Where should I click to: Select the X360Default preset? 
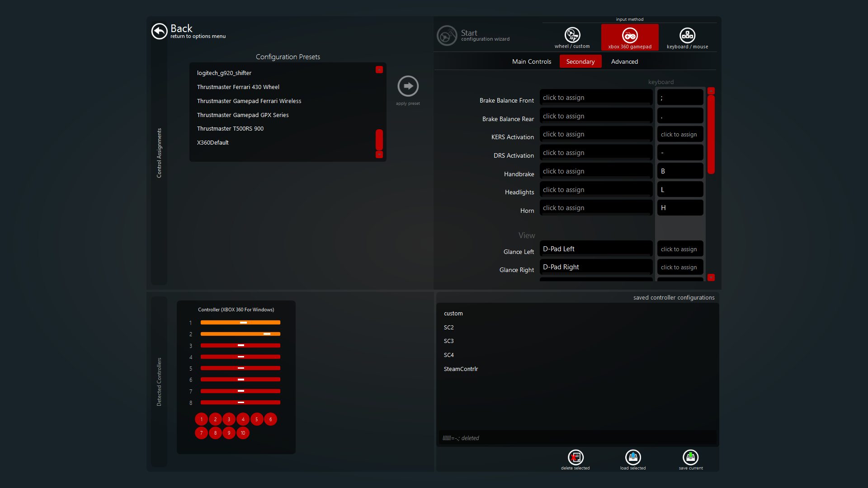coord(213,142)
